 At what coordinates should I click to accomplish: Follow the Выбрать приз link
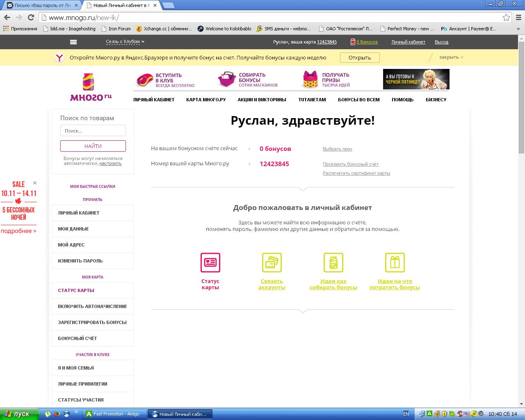(337, 149)
